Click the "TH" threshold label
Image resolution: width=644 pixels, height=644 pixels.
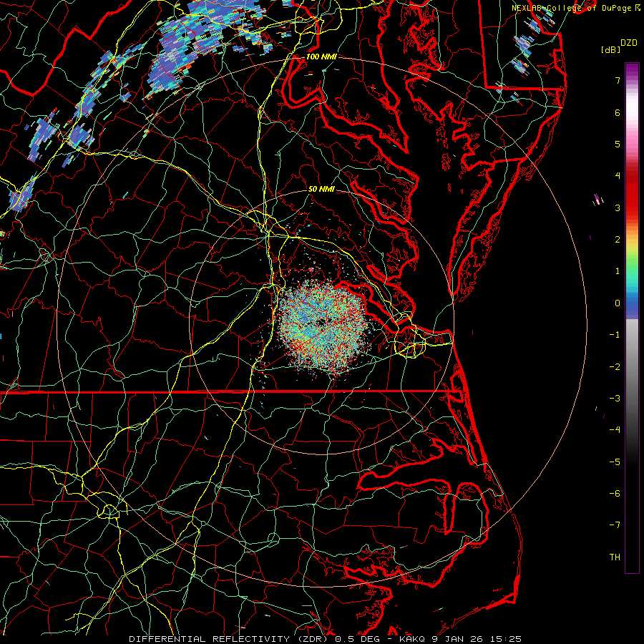coord(615,557)
